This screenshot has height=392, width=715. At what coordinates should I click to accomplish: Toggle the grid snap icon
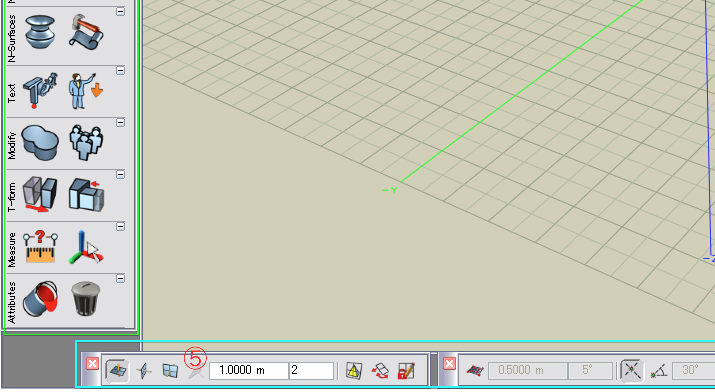click(x=475, y=370)
